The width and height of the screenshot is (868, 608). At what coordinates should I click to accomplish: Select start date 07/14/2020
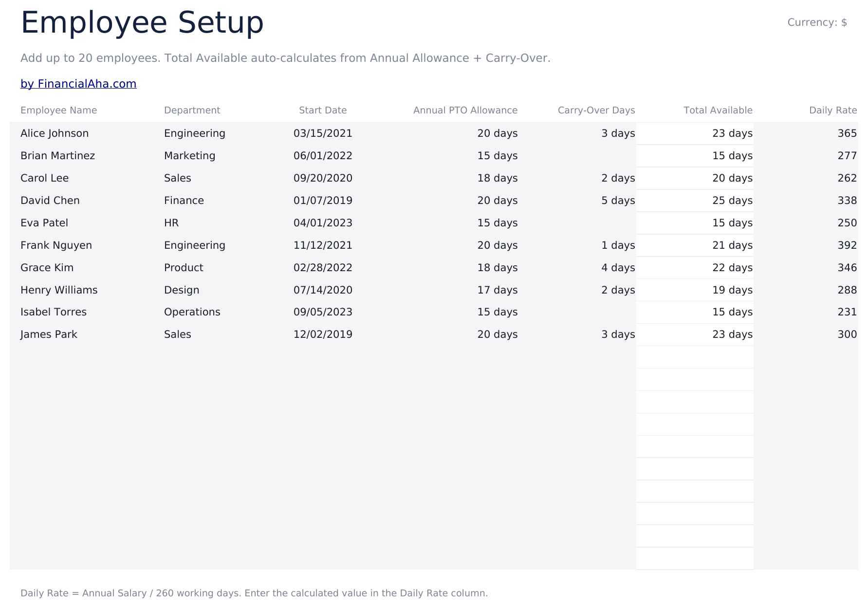pos(323,290)
